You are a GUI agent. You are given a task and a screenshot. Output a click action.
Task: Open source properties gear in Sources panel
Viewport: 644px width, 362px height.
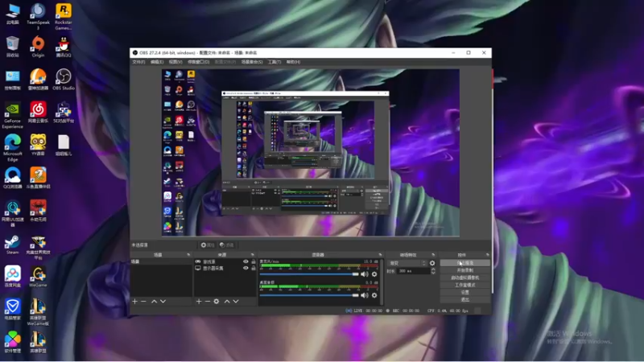pos(217,301)
